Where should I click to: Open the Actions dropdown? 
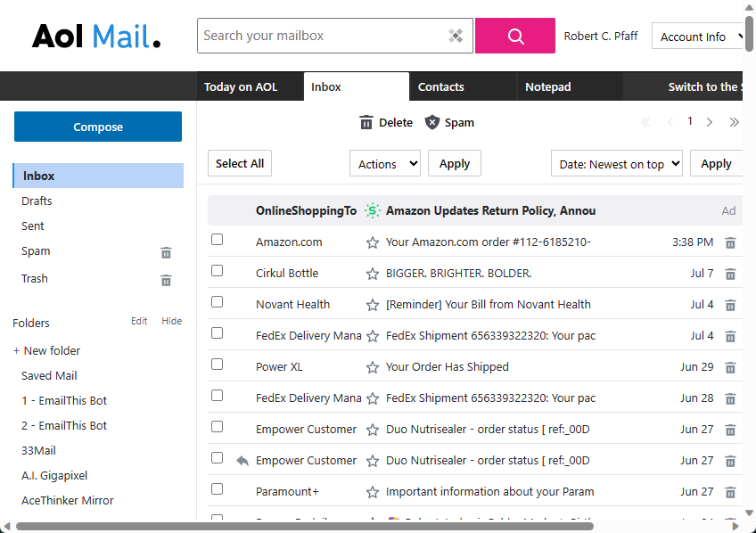click(385, 163)
